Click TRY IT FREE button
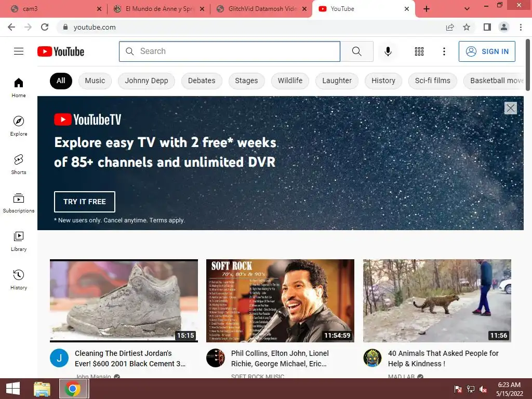This screenshot has width=532, height=399. point(85,202)
